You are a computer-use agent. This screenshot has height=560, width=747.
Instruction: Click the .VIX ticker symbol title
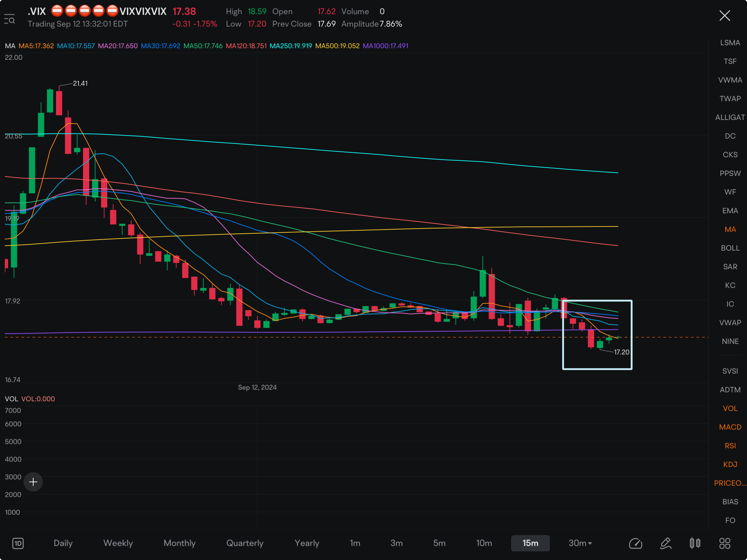pyautogui.click(x=37, y=11)
